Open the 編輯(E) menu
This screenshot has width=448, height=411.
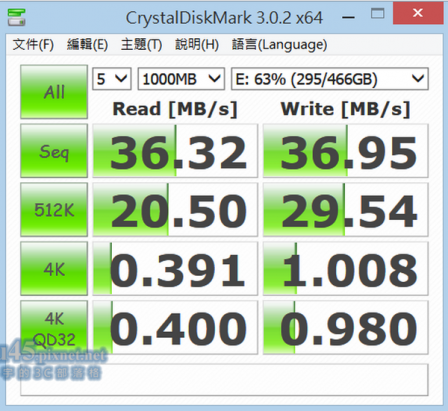click(87, 44)
